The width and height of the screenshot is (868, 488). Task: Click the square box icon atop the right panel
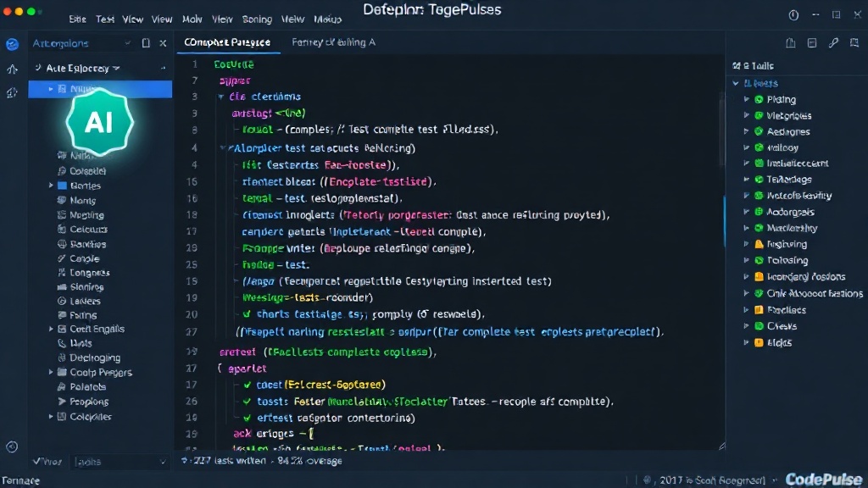click(812, 43)
